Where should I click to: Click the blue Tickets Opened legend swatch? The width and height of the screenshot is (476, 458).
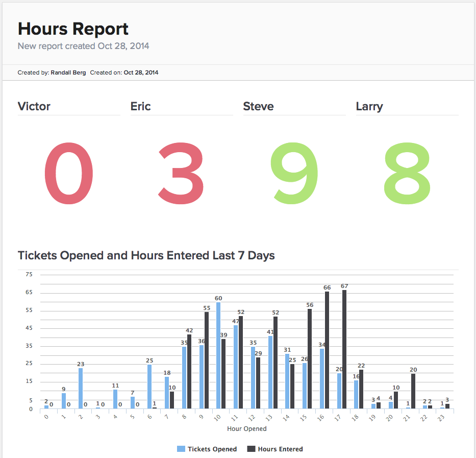click(x=181, y=449)
